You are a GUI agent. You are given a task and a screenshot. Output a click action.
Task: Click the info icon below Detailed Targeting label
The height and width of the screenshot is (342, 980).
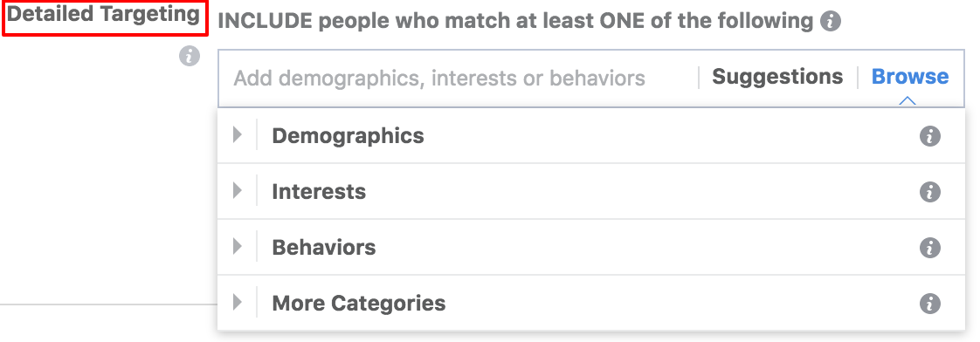[190, 56]
